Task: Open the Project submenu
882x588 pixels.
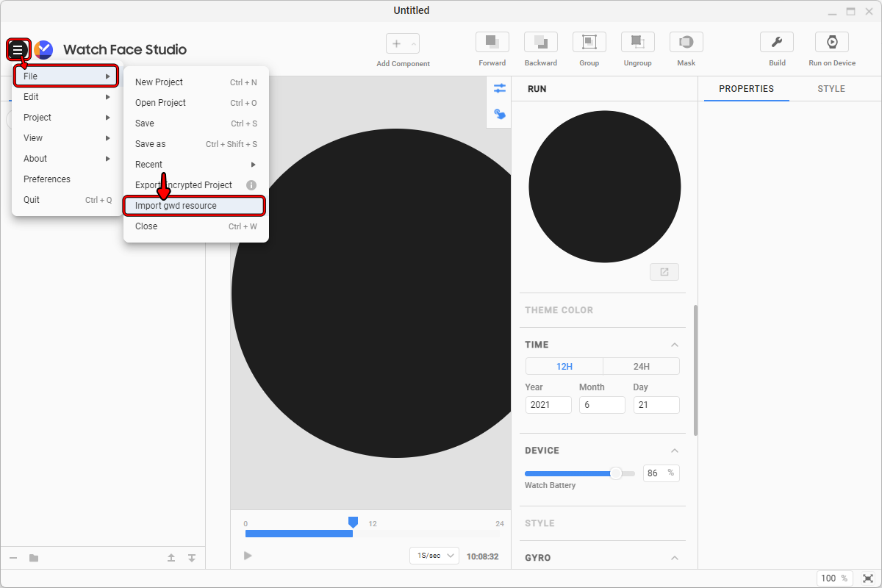Action: pyautogui.click(x=67, y=118)
